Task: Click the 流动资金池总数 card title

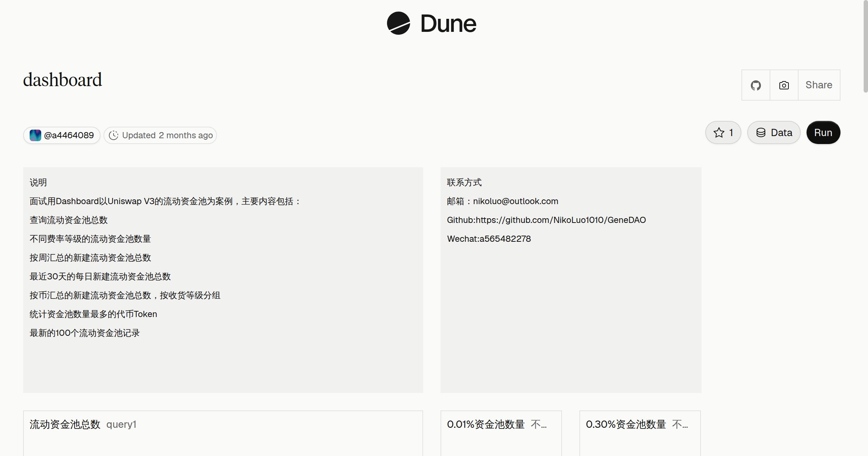Action: click(x=65, y=424)
